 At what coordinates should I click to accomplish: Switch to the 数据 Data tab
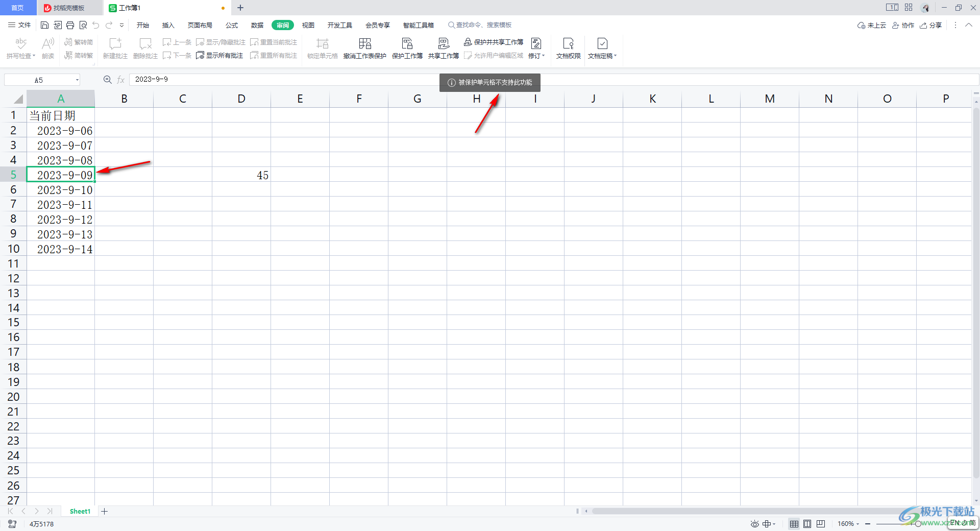click(257, 25)
